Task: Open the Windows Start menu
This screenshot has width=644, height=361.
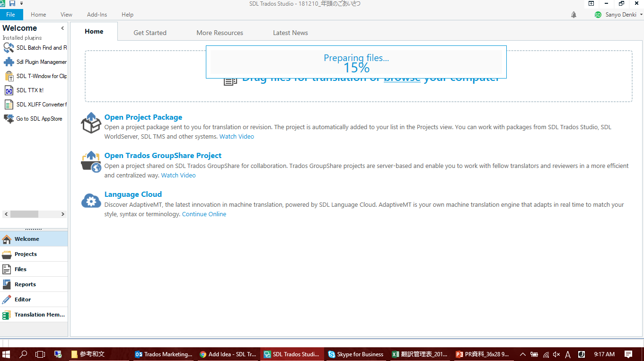Action: (x=6, y=354)
